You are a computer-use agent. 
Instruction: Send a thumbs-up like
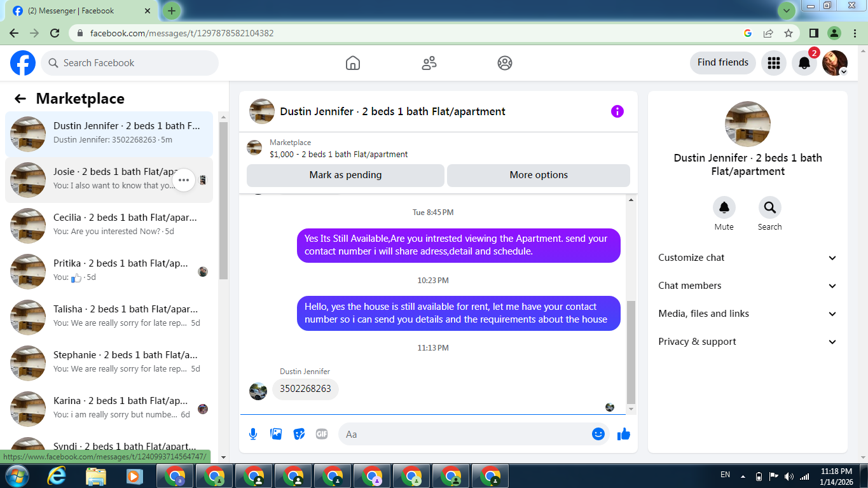point(623,434)
